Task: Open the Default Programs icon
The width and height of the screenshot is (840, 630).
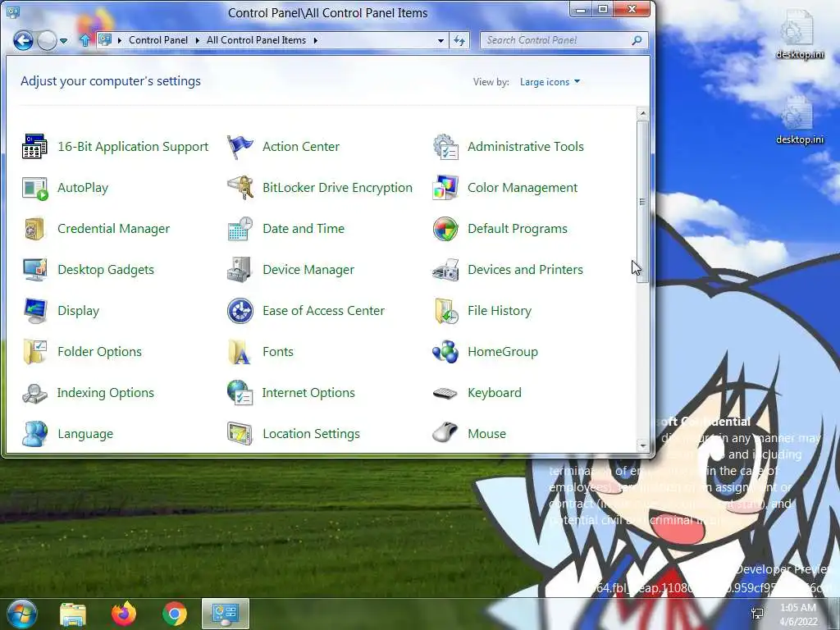Action: tap(445, 229)
